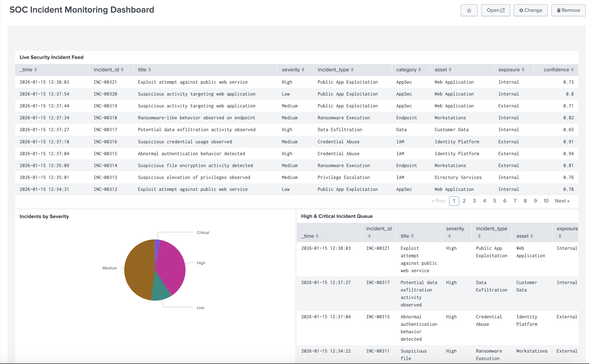Click the gear icon on the Change button
Image resolution: width=589 pixels, height=364 pixels.
tap(521, 10)
